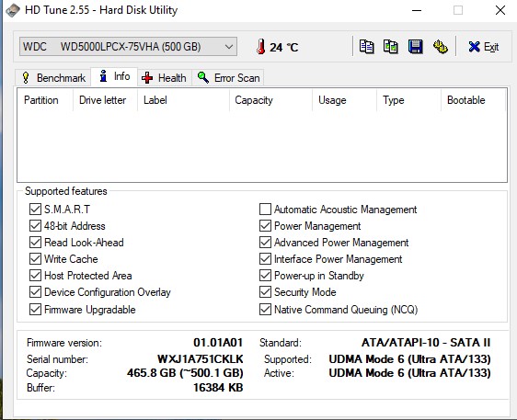Image resolution: width=517 pixels, height=420 pixels.
Task: Toggle Power-up in Standby checkbox
Action: tap(265, 276)
